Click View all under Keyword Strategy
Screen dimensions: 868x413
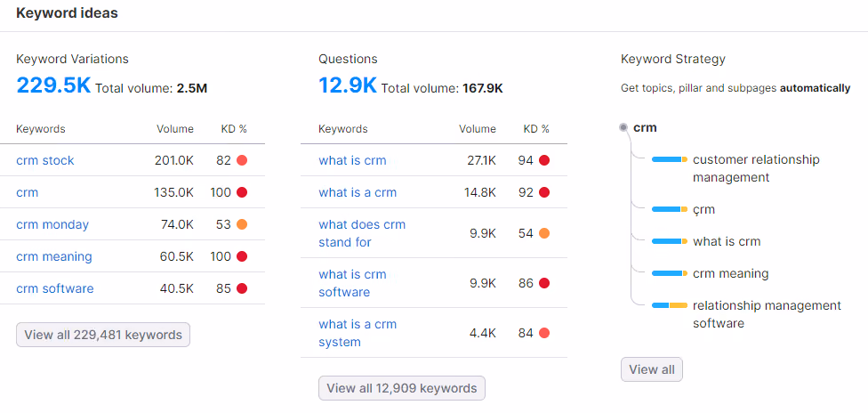[x=652, y=369]
